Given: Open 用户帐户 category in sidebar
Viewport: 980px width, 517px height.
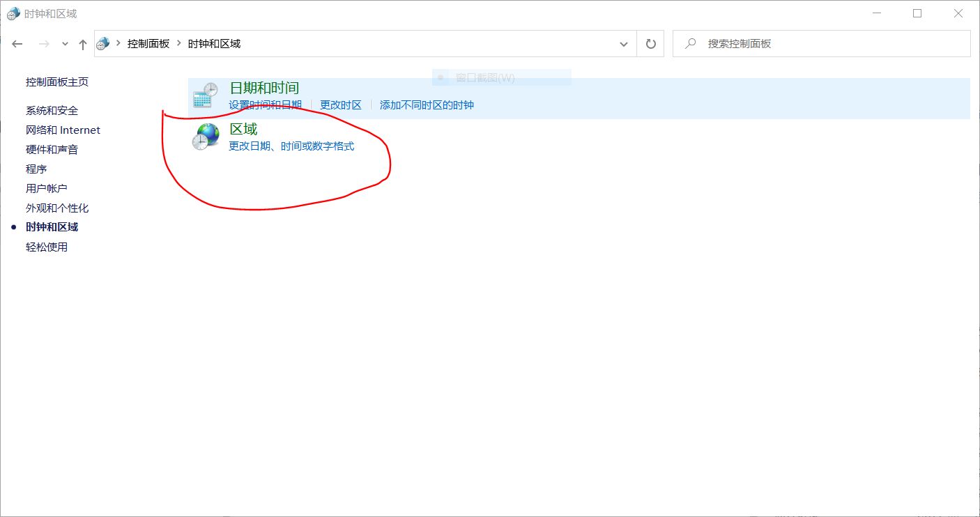Looking at the screenshot, I should (x=47, y=189).
